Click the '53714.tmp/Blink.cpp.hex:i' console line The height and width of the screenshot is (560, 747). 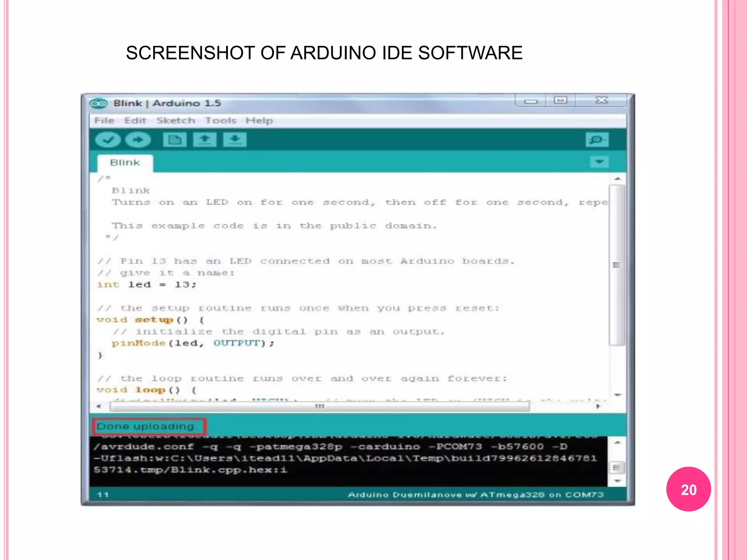click(x=190, y=470)
